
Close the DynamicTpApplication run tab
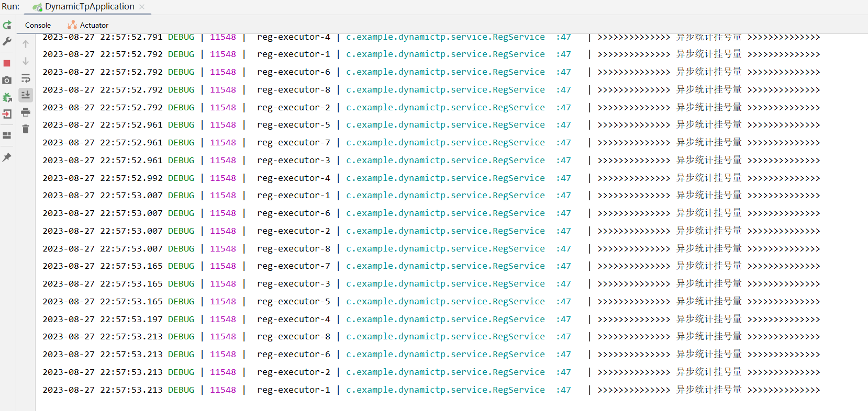pyautogui.click(x=142, y=7)
